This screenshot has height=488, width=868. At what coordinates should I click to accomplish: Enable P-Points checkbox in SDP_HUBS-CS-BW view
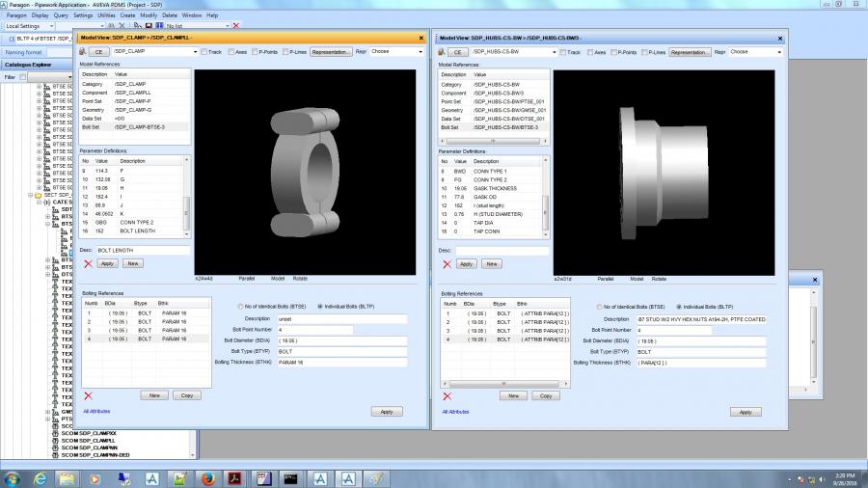pyautogui.click(x=614, y=52)
